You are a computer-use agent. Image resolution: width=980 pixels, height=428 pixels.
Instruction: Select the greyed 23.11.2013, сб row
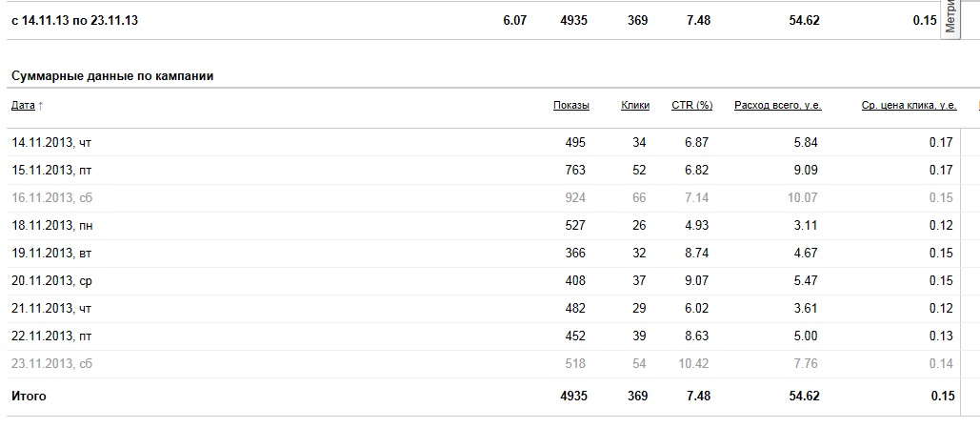(x=483, y=363)
